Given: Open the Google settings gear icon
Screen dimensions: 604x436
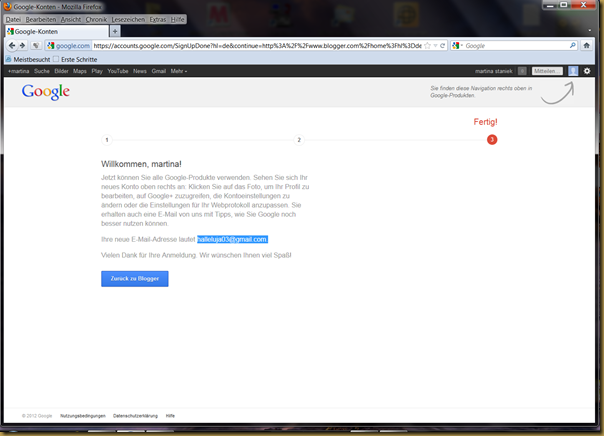Looking at the screenshot, I should pos(587,71).
